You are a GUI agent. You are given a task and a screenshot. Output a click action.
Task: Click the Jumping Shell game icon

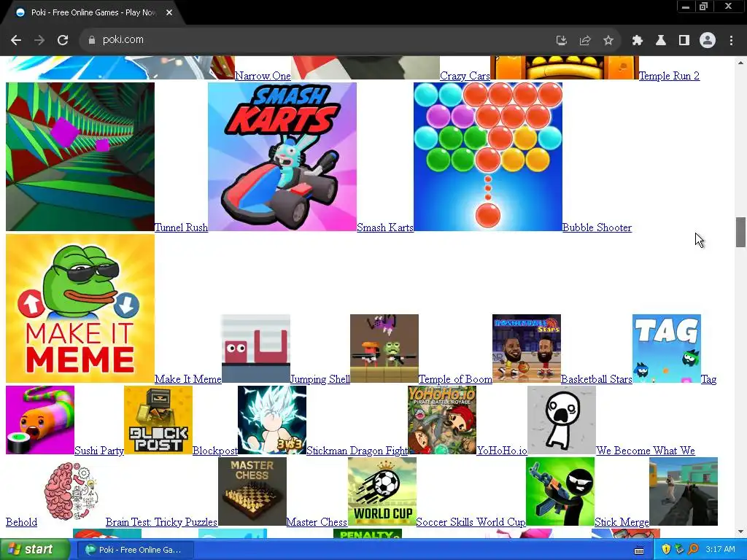(x=256, y=349)
